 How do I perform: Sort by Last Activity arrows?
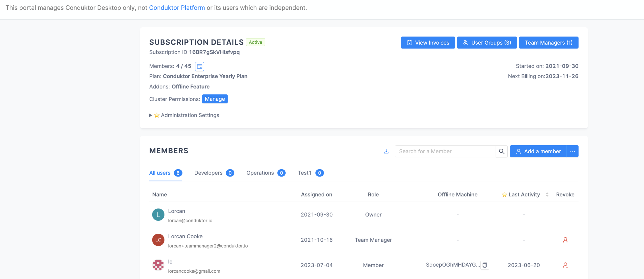pyautogui.click(x=547, y=194)
